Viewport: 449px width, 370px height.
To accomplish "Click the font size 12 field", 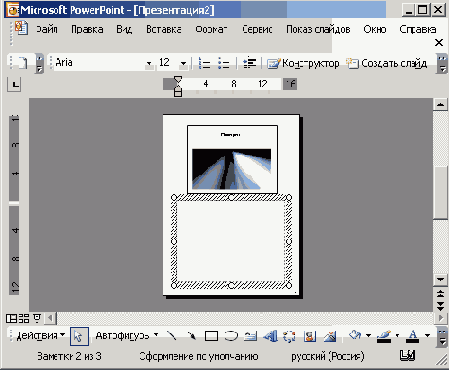I will tap(168, 63).
